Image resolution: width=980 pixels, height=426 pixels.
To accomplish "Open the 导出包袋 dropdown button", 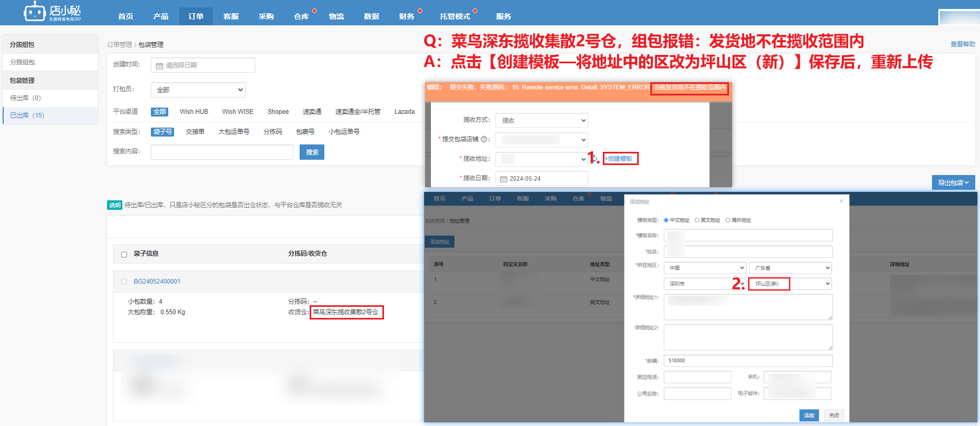I will (954, 182).
